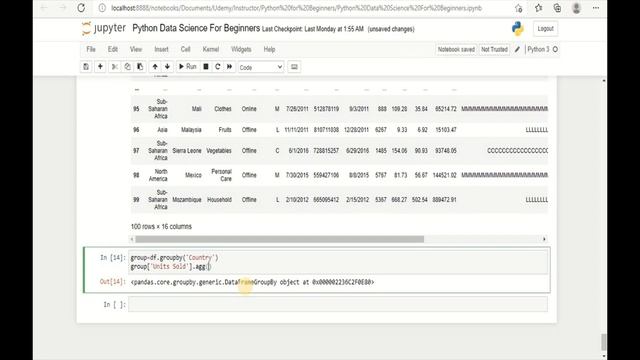
Task: Click the Python logo icon
Action: coord(518,29)
